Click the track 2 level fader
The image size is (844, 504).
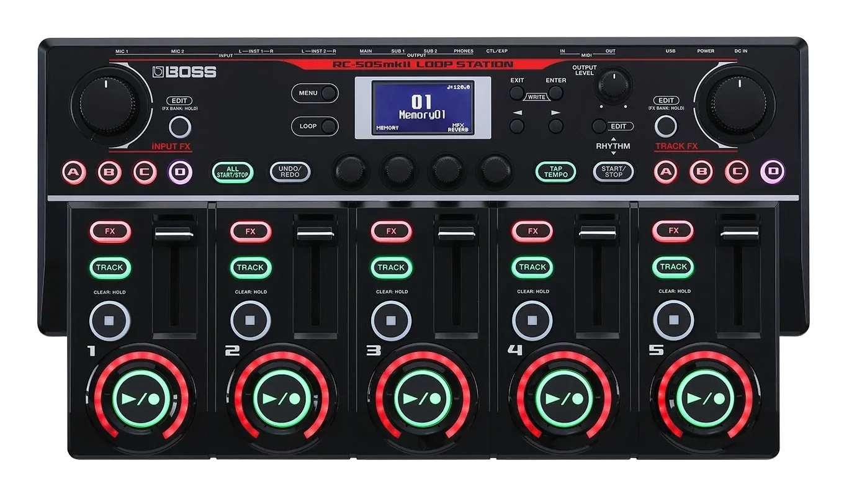click(316, 233)
